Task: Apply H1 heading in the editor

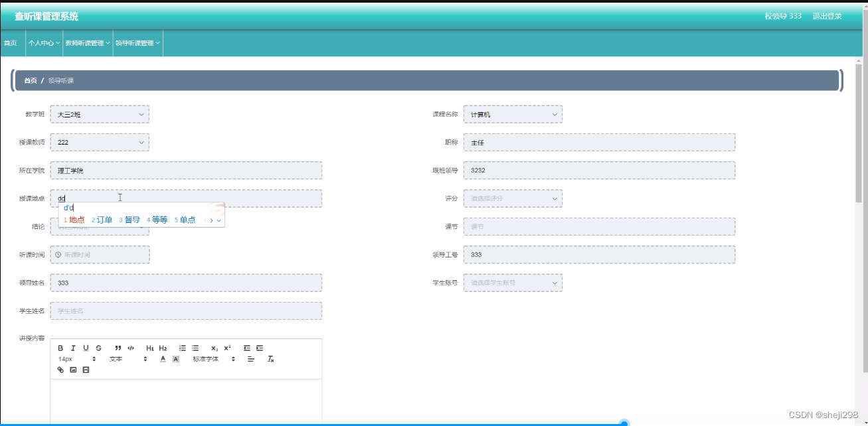Action: [x=150, y=348]
